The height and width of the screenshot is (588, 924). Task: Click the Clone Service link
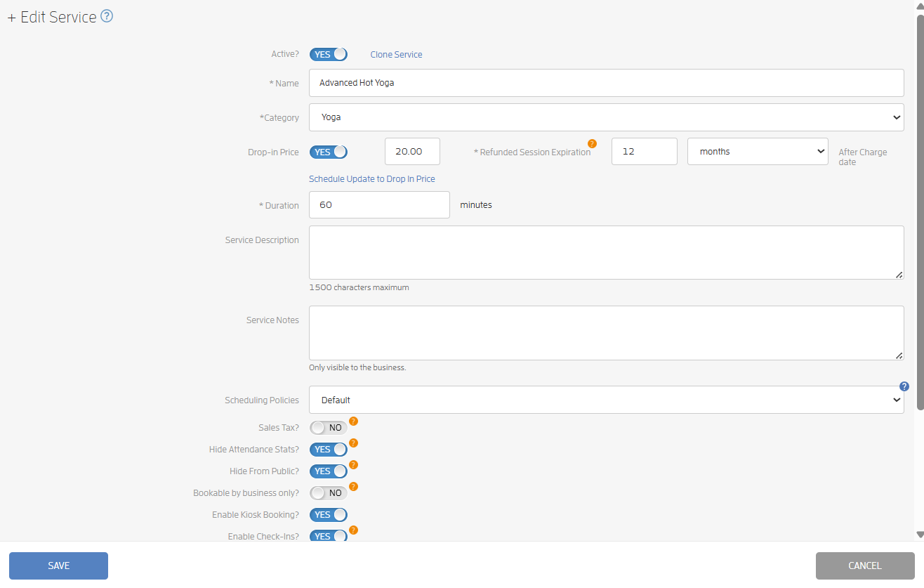pos(396,54)
